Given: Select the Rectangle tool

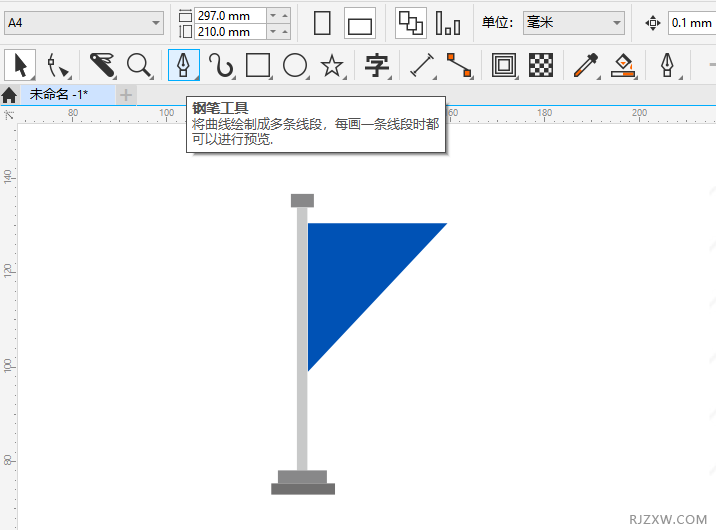Looking at the screenshot, I should click(258, 65).
